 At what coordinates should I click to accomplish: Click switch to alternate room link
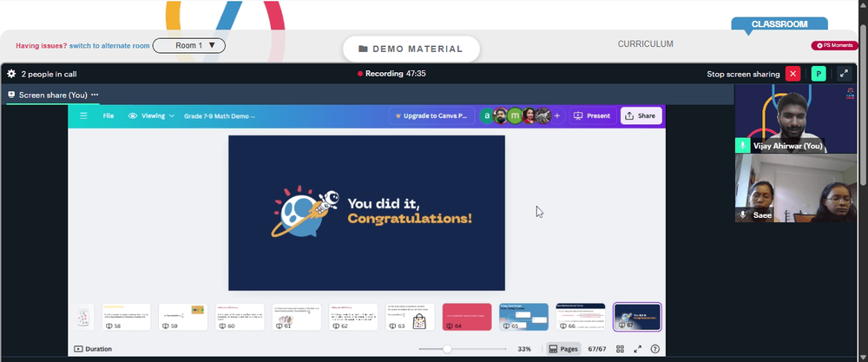(109, 46)
